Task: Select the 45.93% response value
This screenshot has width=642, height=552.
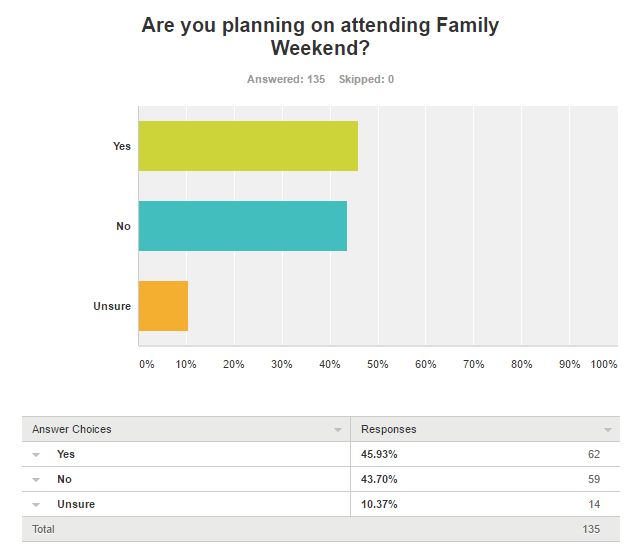Action: coord(379,454)
